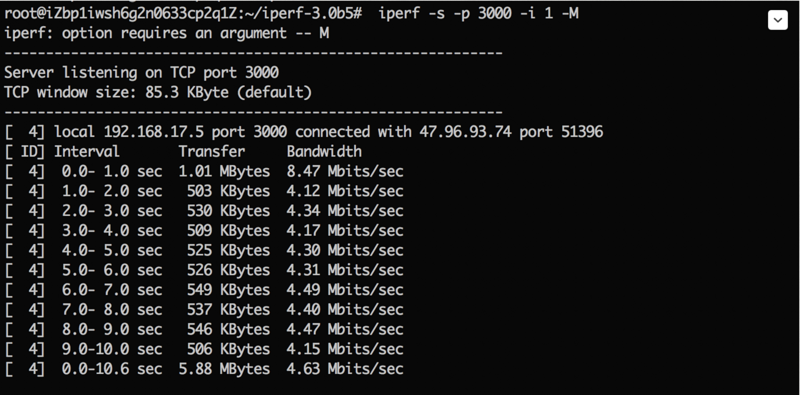
Task: Select the local 192.168.17.5 connection line
Action: pos(304,132)
